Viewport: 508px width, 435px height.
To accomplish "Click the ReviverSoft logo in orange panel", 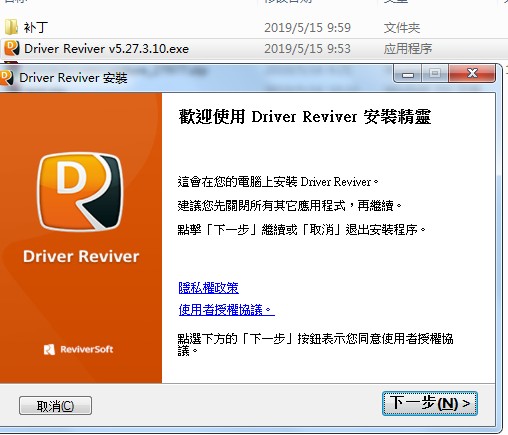I will (78, 349).
